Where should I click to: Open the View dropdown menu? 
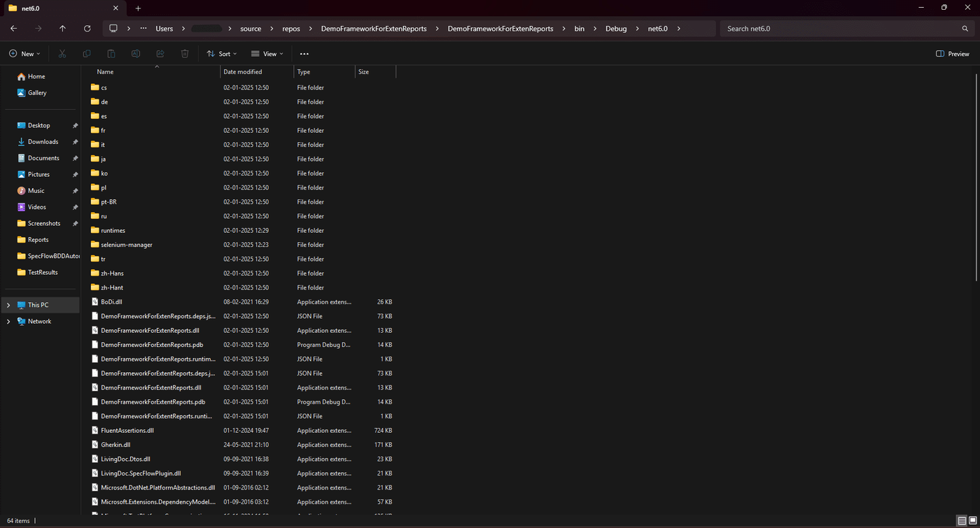coord(267,54)
